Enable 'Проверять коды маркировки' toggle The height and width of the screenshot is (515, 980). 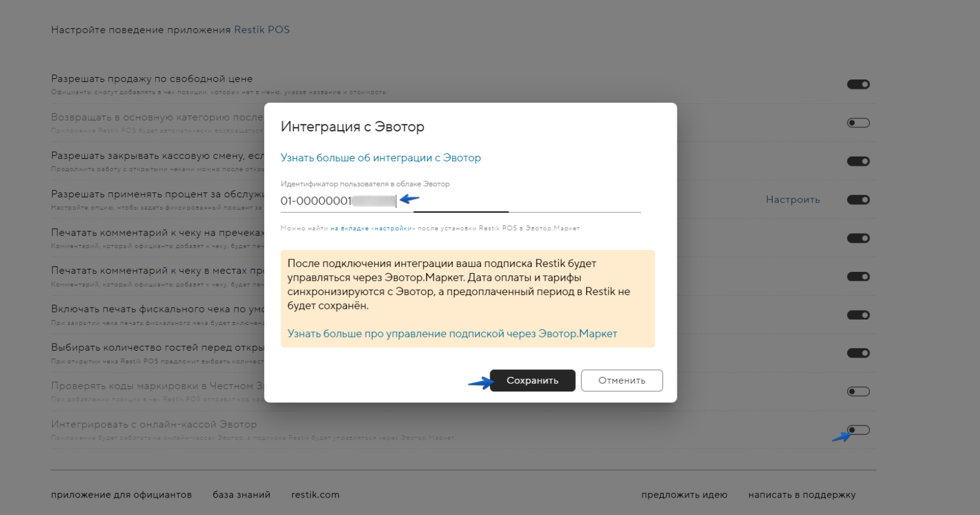858,392
